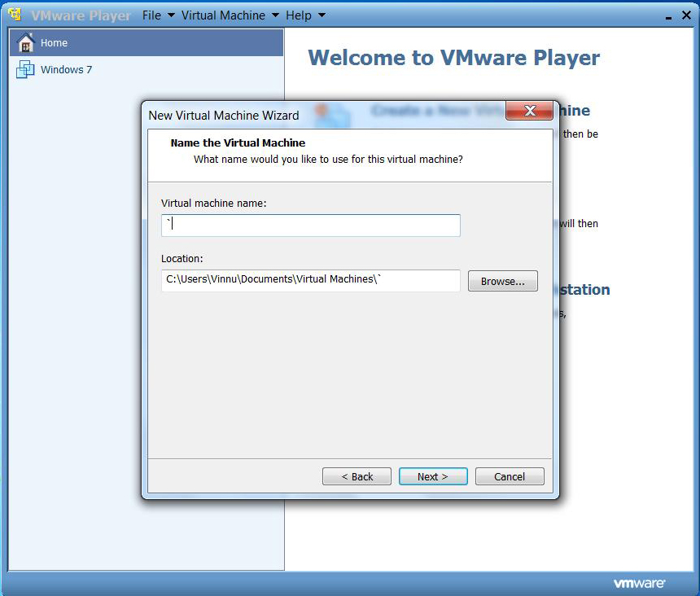Screen dimensions: 700x596
Task: Click the Location label
Action: click(182, 258)
